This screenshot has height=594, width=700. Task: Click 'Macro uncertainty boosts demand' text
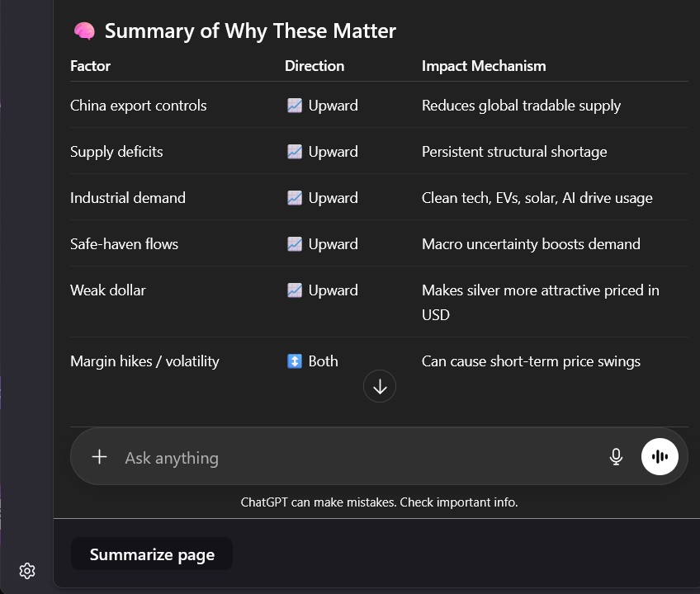(531, 244)
